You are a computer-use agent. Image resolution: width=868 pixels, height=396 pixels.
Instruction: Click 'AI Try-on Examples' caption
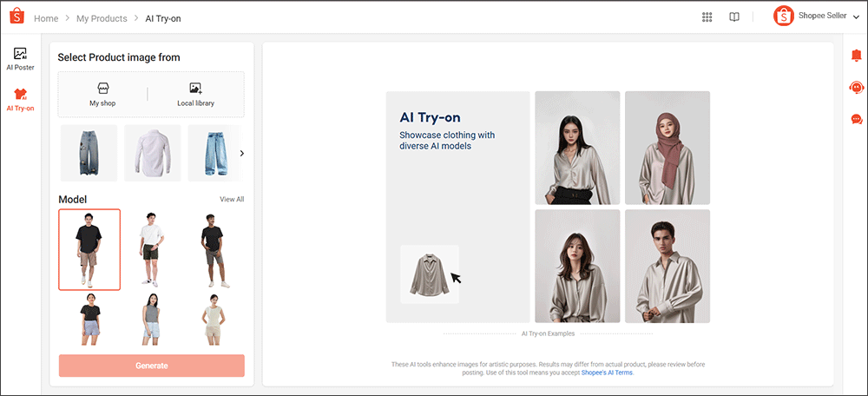[x=548, y=334]
